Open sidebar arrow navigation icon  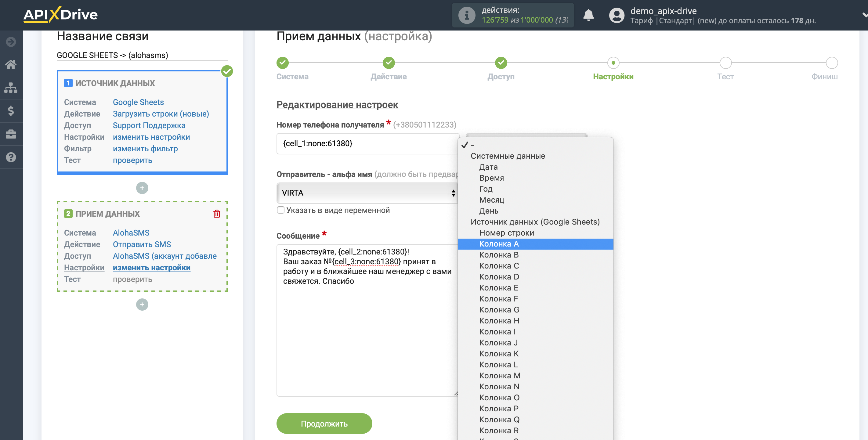coord(11,42)
